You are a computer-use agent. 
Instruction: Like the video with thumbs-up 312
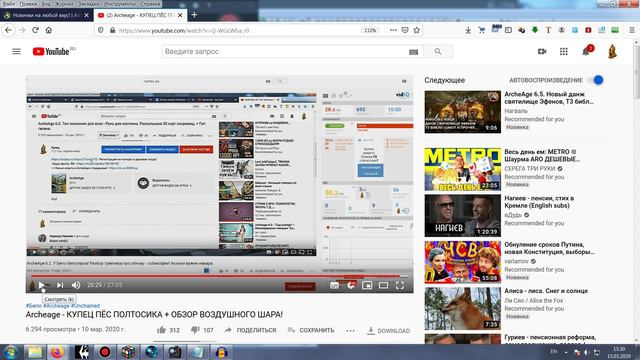pos(169,330)
